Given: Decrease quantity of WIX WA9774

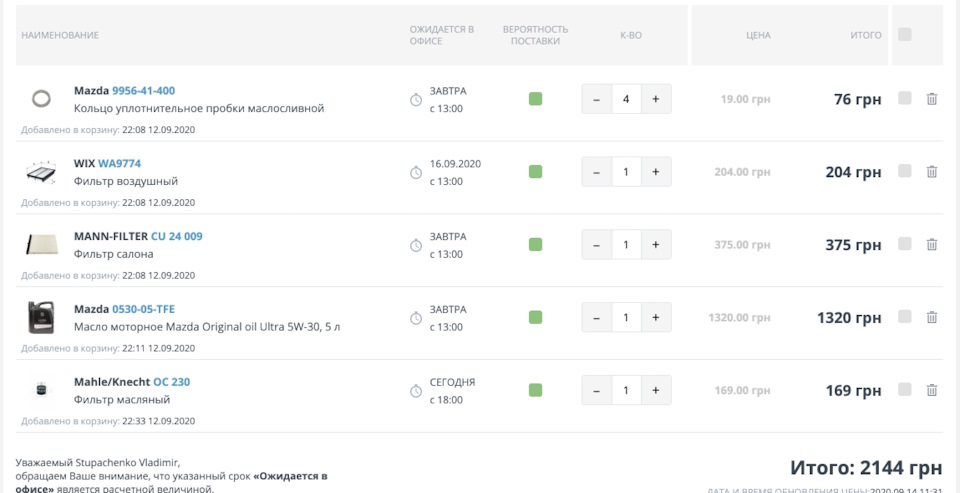Looking at the screenshot, I should coord(596,171).
